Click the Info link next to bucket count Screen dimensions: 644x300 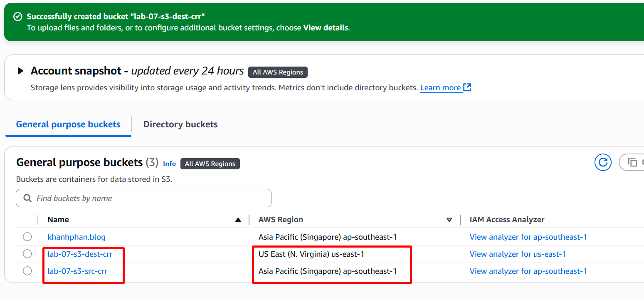click(x=169, y=164)
